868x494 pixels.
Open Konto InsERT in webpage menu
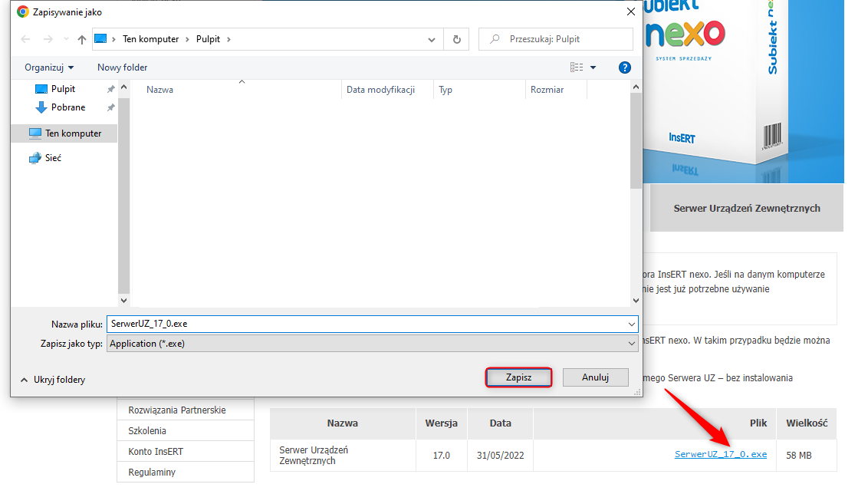156,451
